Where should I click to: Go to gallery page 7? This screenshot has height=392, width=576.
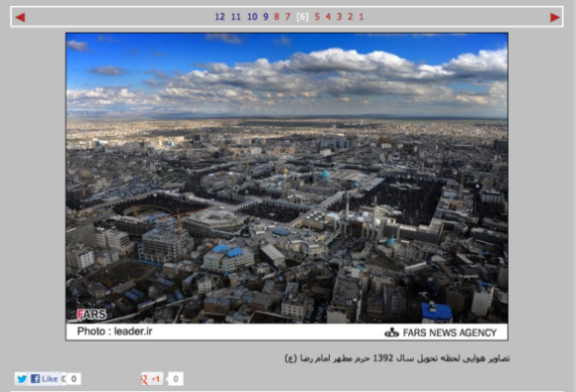(288, 17)
